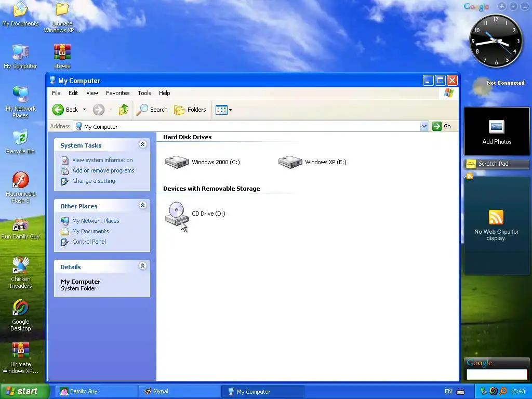Open Control Panel from Other Places
532x399 pixels.
[89, 242]
